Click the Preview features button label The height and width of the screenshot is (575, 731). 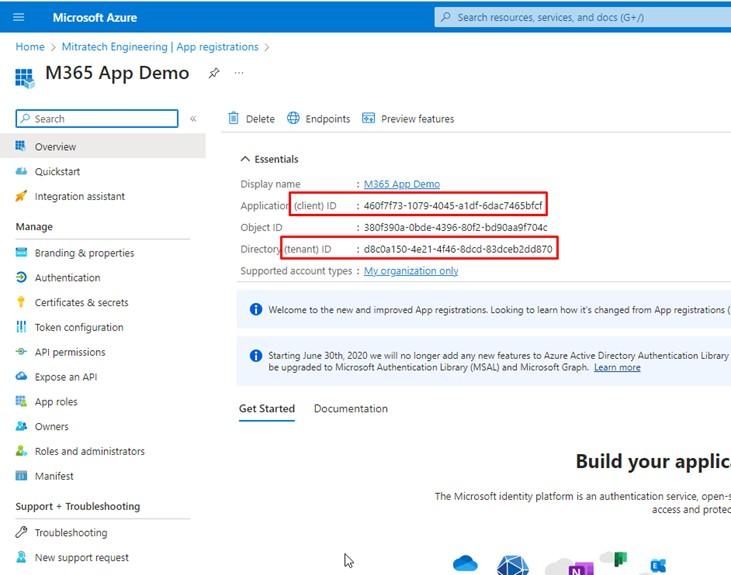[417, 119]
